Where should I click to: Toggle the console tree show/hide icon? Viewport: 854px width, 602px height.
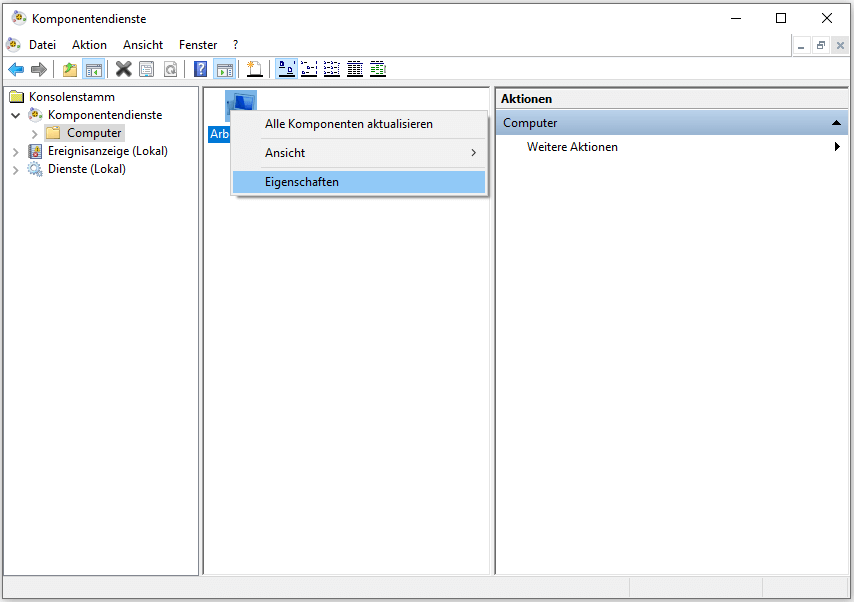tap(93, 69)
